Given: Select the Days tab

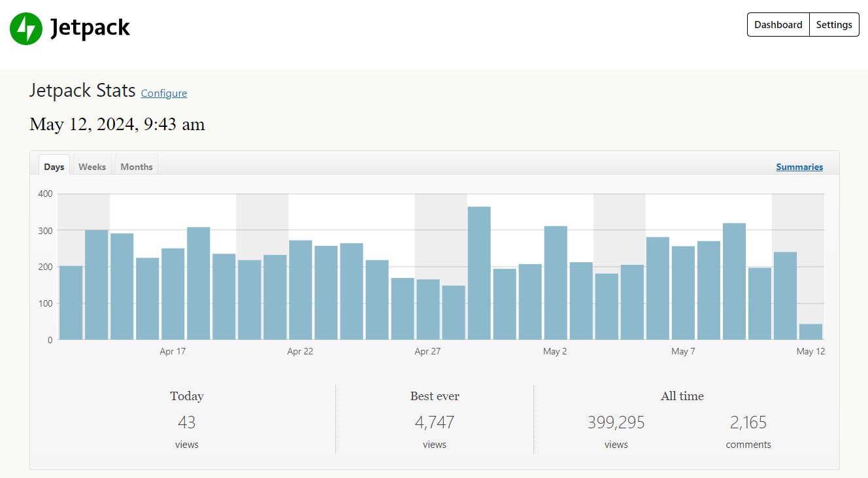Looking at the screenshot, I should 54,166.
